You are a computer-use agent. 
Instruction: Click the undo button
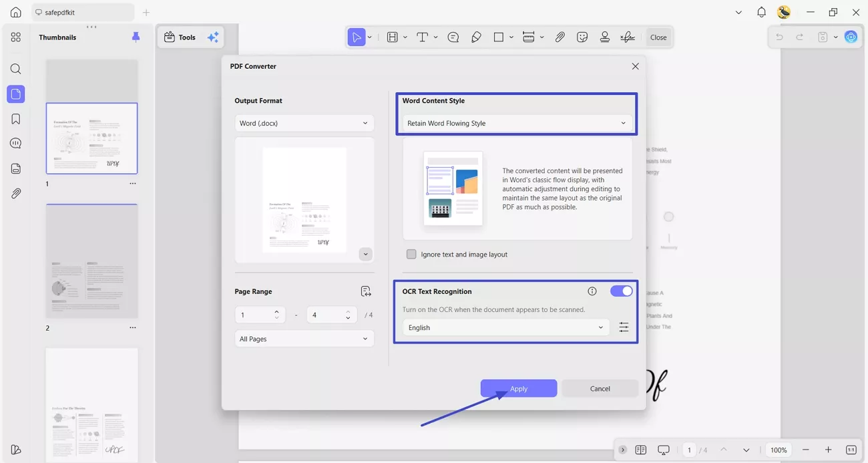[779, 37]
